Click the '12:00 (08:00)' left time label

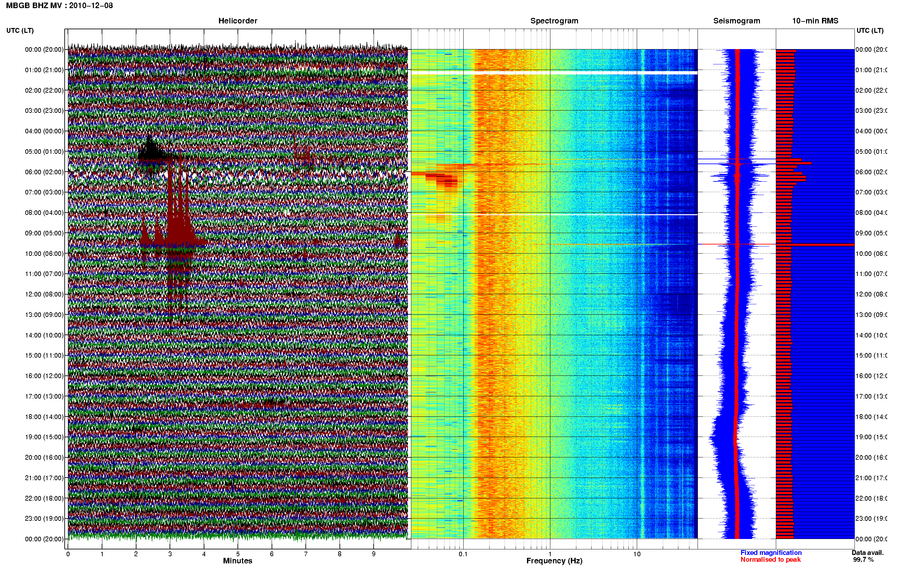[x=44, y=294]
